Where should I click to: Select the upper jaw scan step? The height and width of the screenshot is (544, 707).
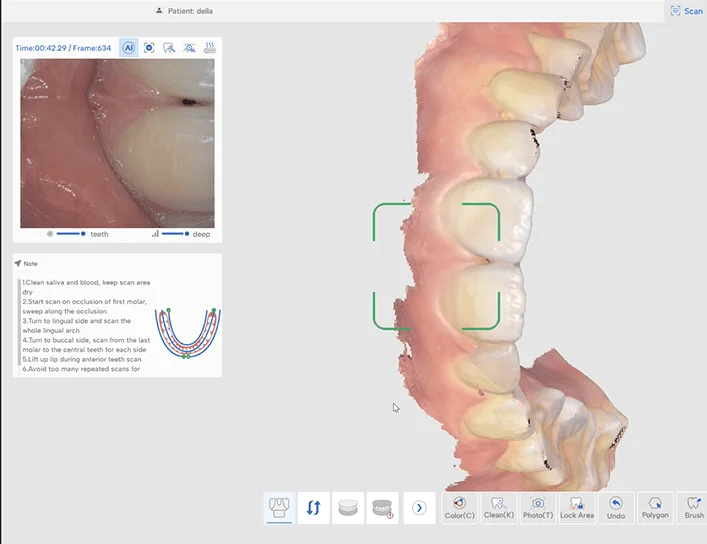click(x=280, y=508)
